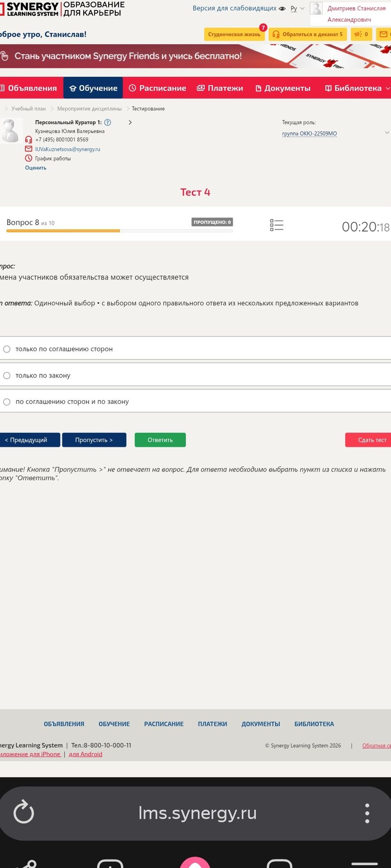
Task: Click the 'для Android' app link
Action: (x=86, y=754)
